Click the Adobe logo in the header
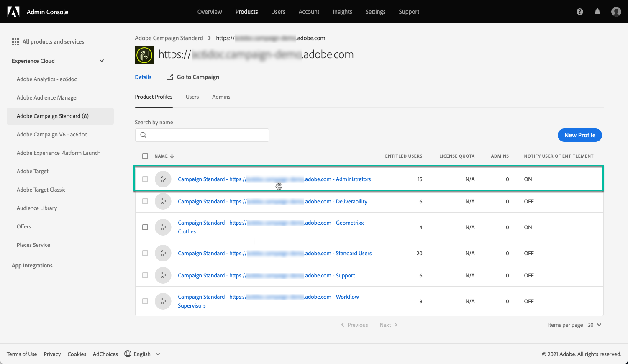 pos(13,12)
